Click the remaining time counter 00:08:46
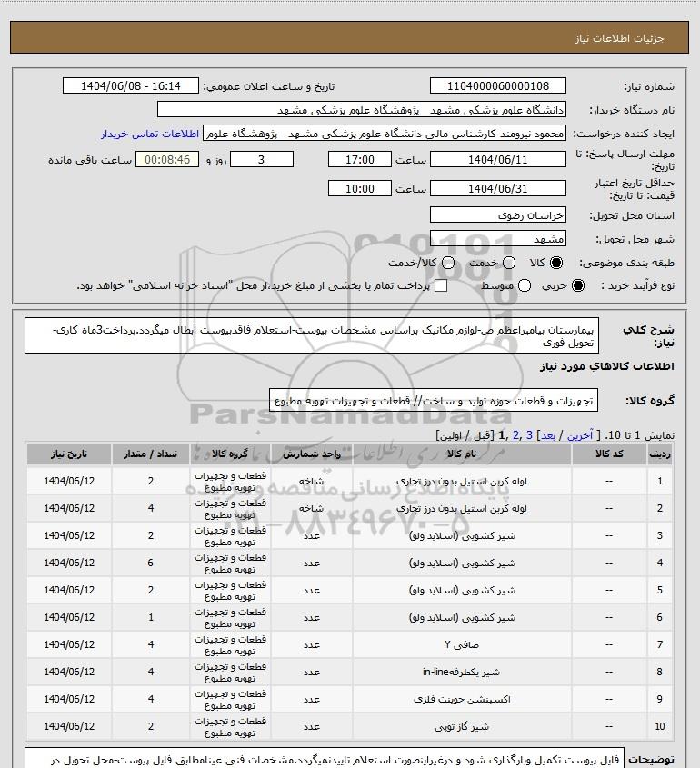This screenshot has height=768, width=700. click(167, 159)
